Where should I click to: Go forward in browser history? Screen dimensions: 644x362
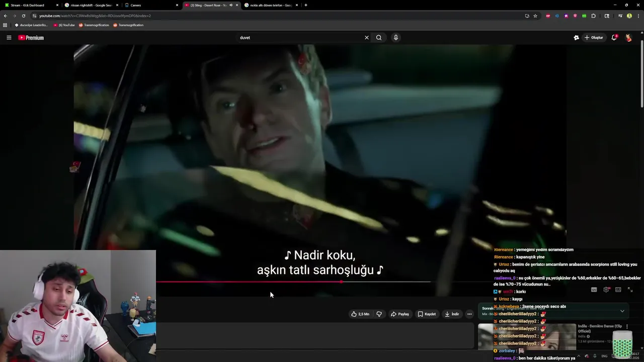(14, 16)
